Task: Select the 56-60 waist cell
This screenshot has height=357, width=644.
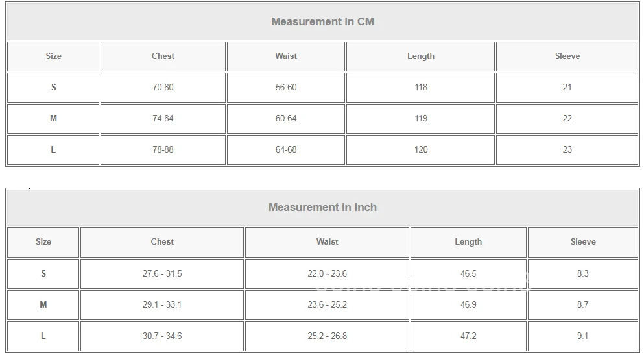Action: (286, 88)
